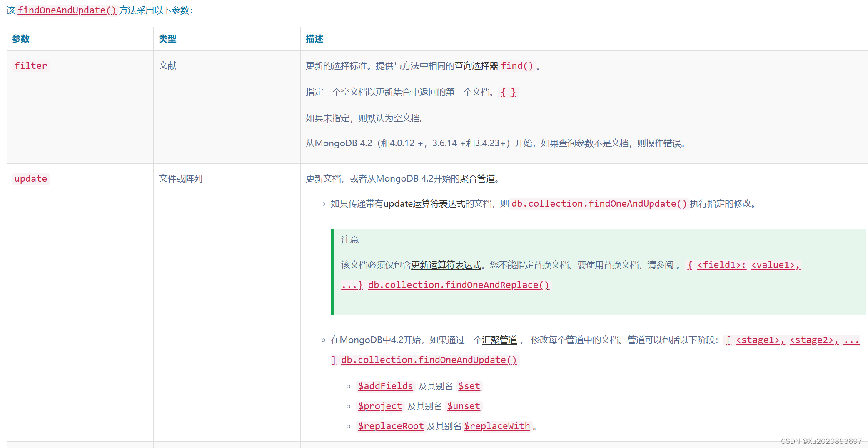The height and width of the screenshot is (448, 868).
Task: Open the findOneAndUpdate() link at top
Action: pos(68,10)
